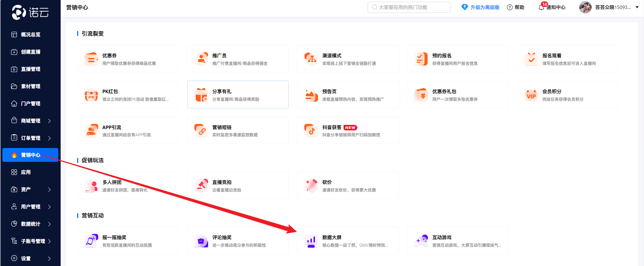Expand the 数据统计 sidebar chevron
Screen dimensions: 644x266
click(x=49, y=224)
